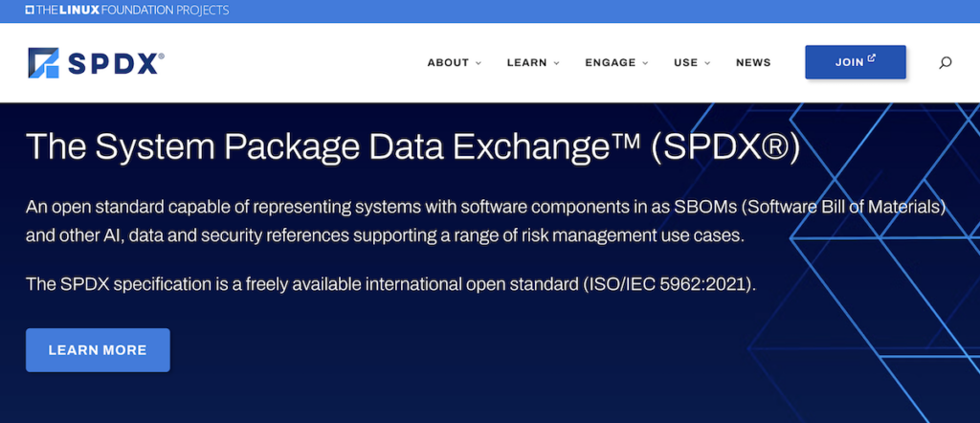Click the Join button
Image resolution: width=980 pixels, height=423 pixels.
point(855,62)
